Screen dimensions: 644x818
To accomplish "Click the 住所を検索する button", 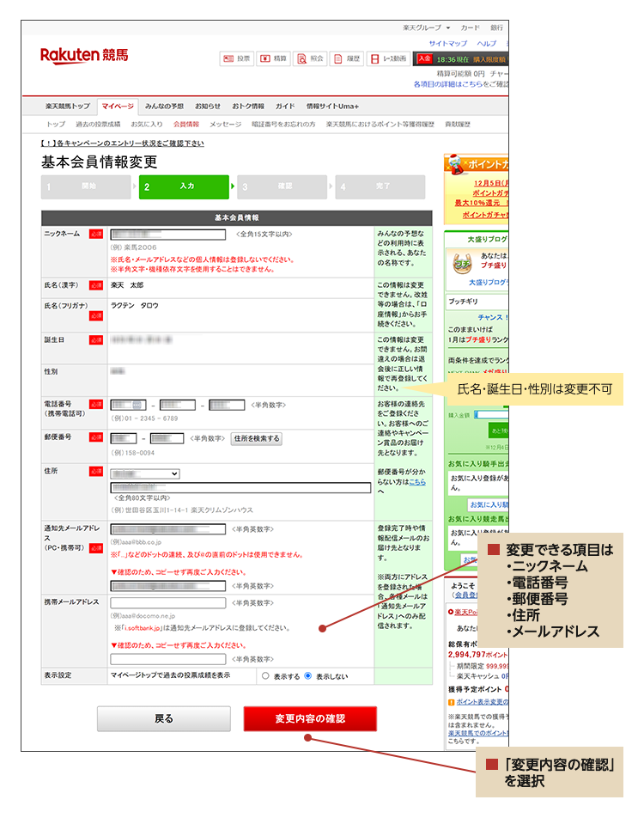I will tap(257, 439).
